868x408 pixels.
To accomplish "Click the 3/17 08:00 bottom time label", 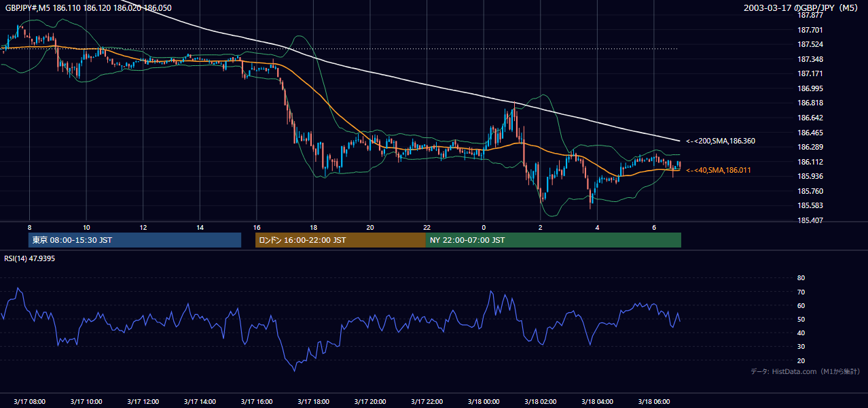I will (29, 402).
